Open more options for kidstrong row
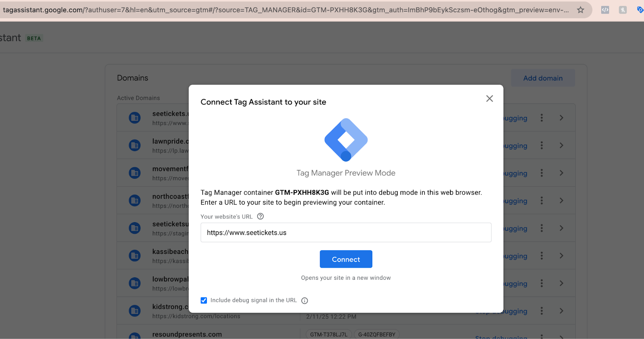This screenshot has width=644, height=339. click(542, 311)
